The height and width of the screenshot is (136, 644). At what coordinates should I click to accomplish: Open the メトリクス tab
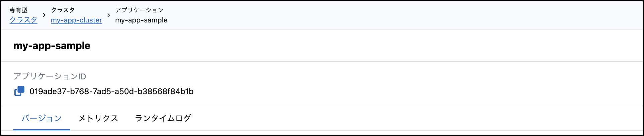coord(98,118)
